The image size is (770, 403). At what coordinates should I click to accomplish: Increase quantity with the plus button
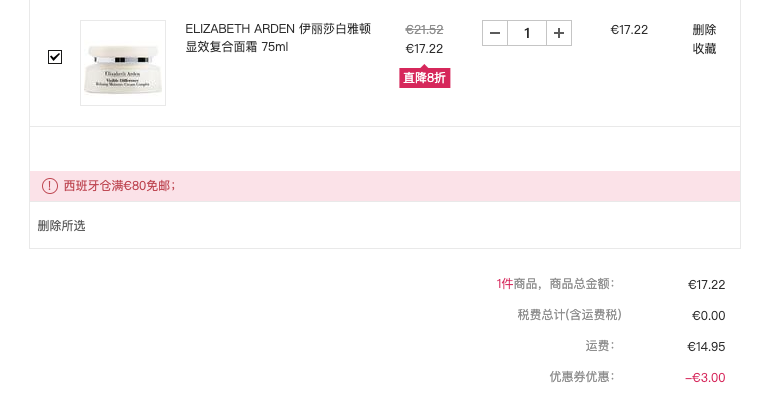pos(559,33)
